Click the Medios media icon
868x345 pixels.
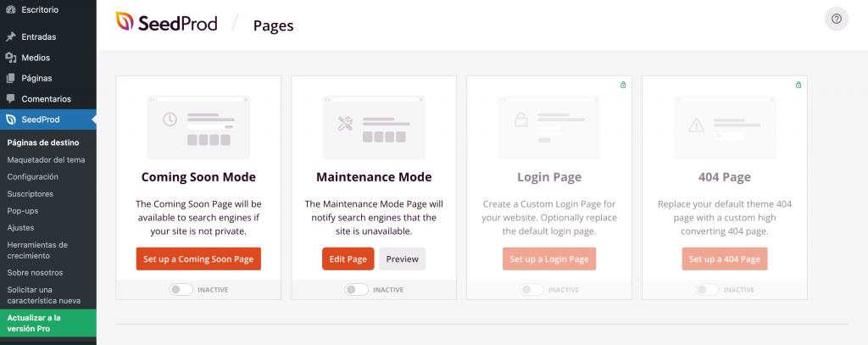click(10, 58)
